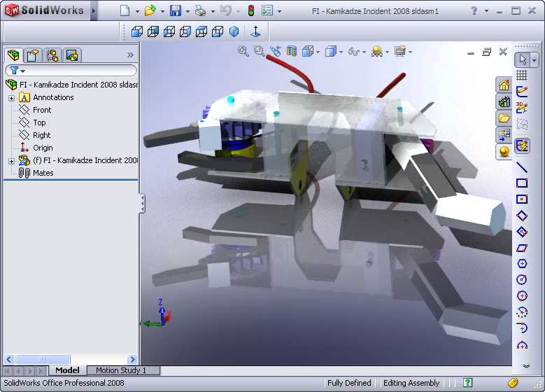Open the Open file dropdown arrow
The height and width of the screenshot is (392, 545).
click(x=162, y=11)
